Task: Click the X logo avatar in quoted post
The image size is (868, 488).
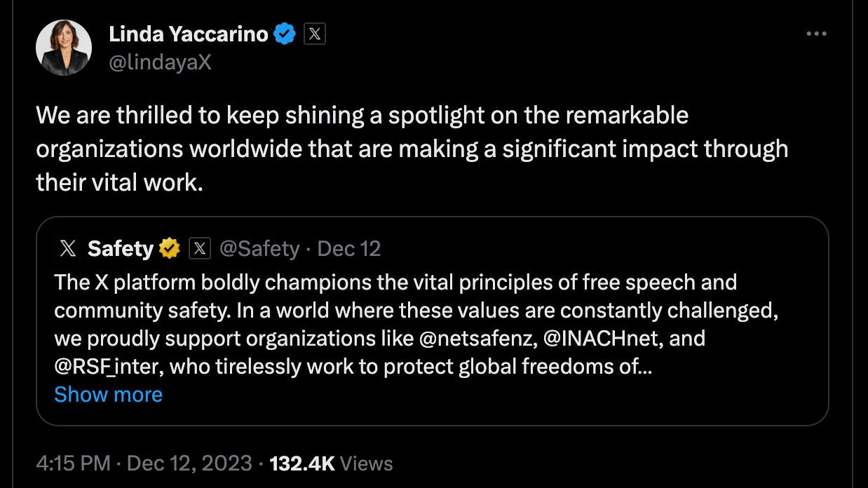Action: point(67,248)
